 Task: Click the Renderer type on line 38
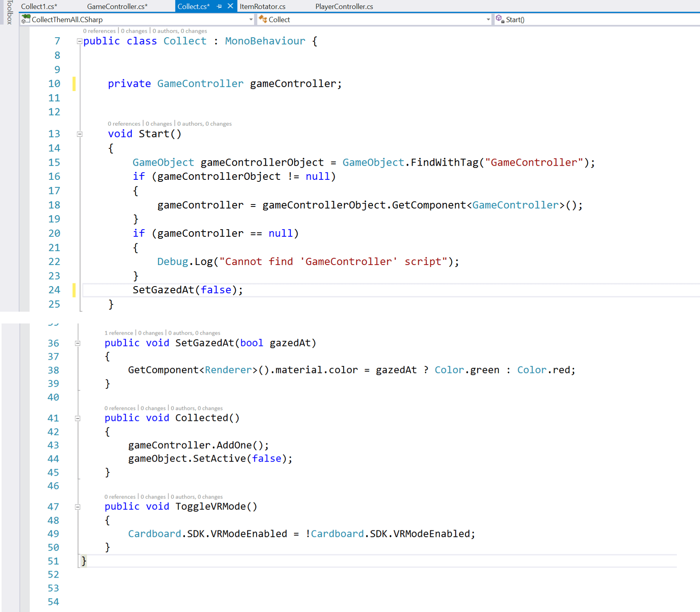click(228, 370)
